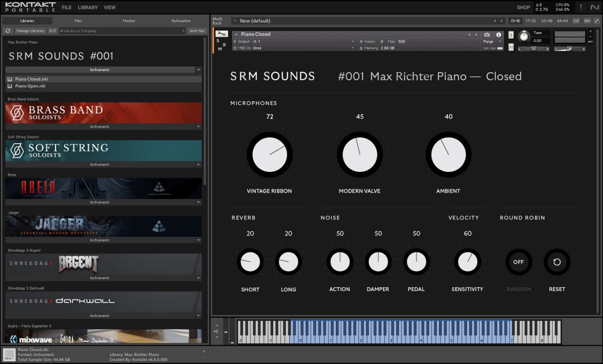Open the LIBRARY menu
This screenshot has width=603, height=364.
[88, 8]
